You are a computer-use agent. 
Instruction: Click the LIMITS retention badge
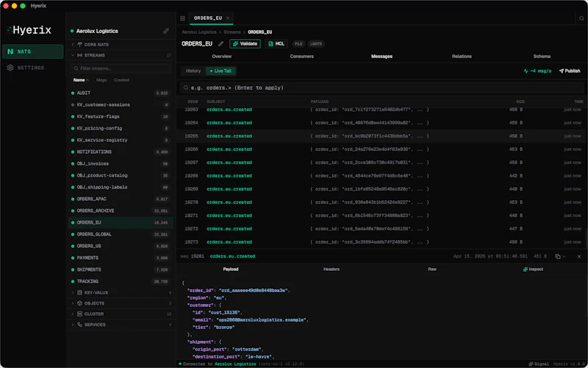[316, 43]
